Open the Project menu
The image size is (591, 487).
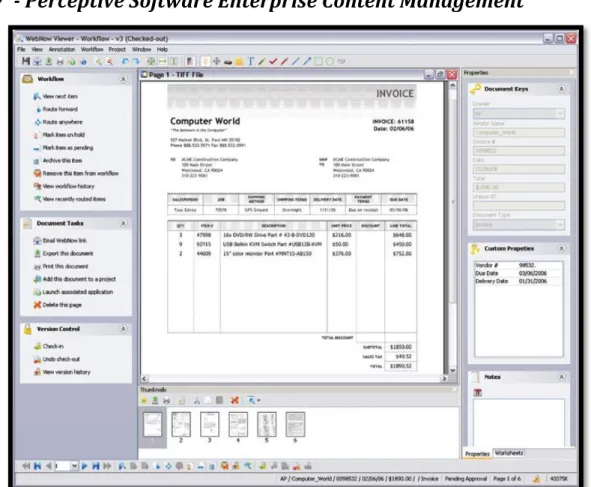(117, 49)
